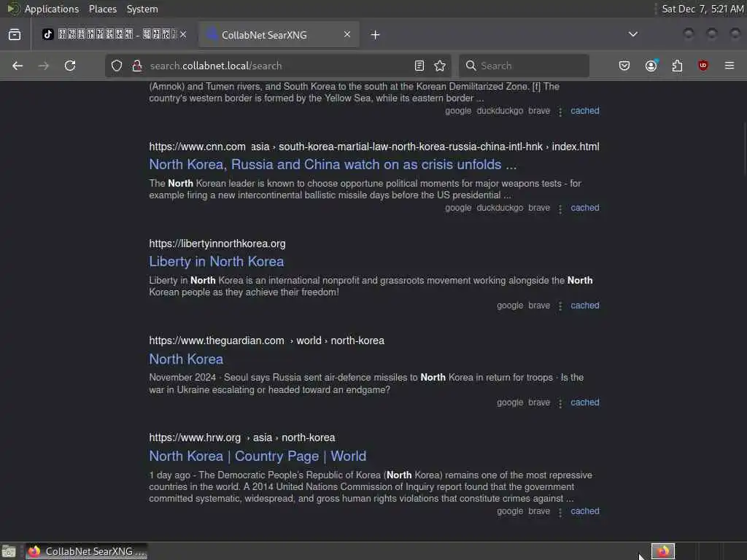Open cached link of the Yellow Sea result
The width and height of the screenshot is (747, 560).
tap(584, 111)
